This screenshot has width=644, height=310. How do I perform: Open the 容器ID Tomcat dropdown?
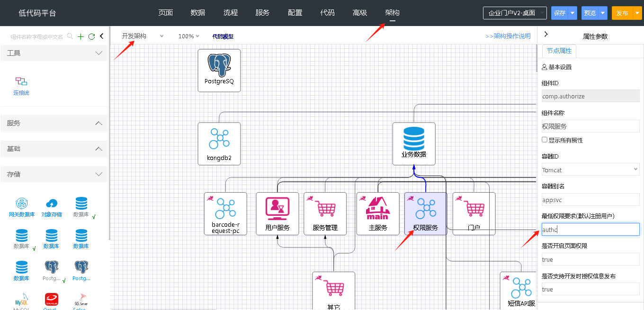pos(590,169)
